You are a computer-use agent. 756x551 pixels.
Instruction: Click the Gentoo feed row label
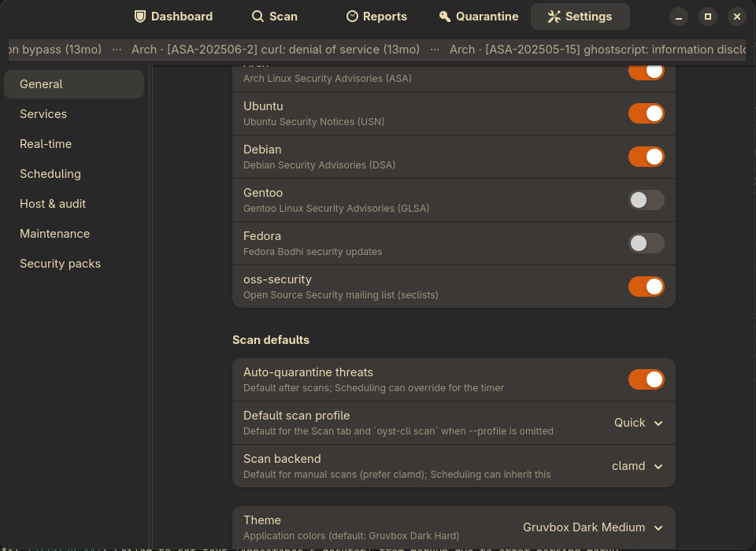click(263, 193)
